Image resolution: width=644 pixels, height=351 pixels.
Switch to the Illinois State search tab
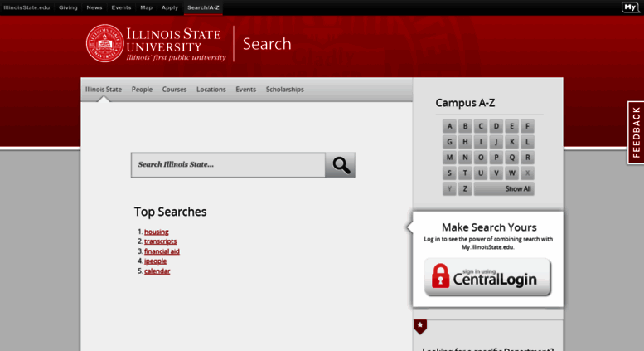[104, 89]
